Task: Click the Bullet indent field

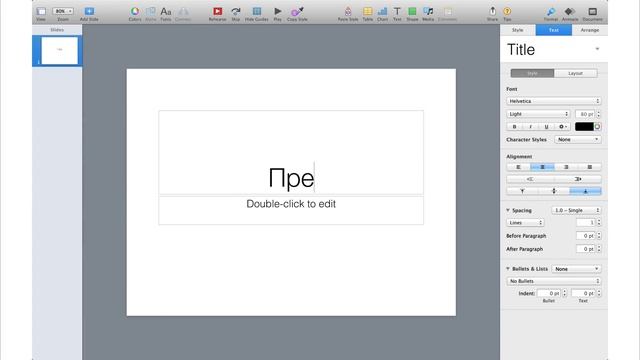Action: pos(549,293)
